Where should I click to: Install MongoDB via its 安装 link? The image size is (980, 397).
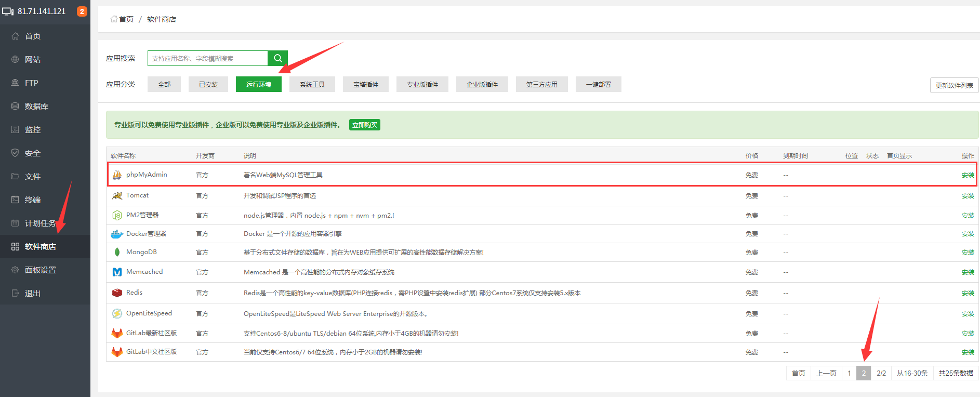968,253
